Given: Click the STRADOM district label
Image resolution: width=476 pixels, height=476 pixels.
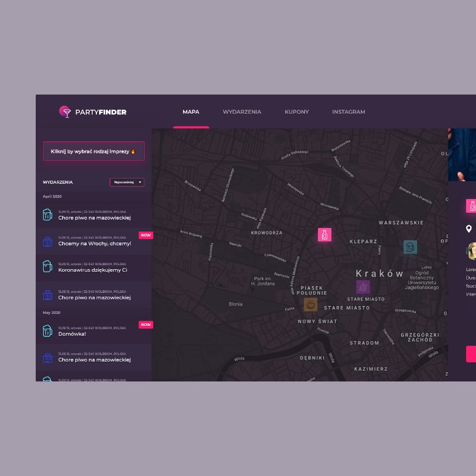Looking at the screenshot, I should coord(364,343).
